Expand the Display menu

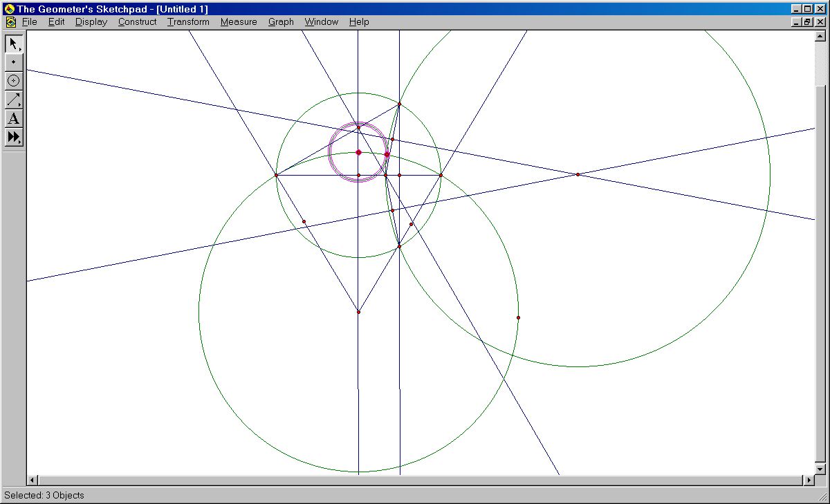91,22
